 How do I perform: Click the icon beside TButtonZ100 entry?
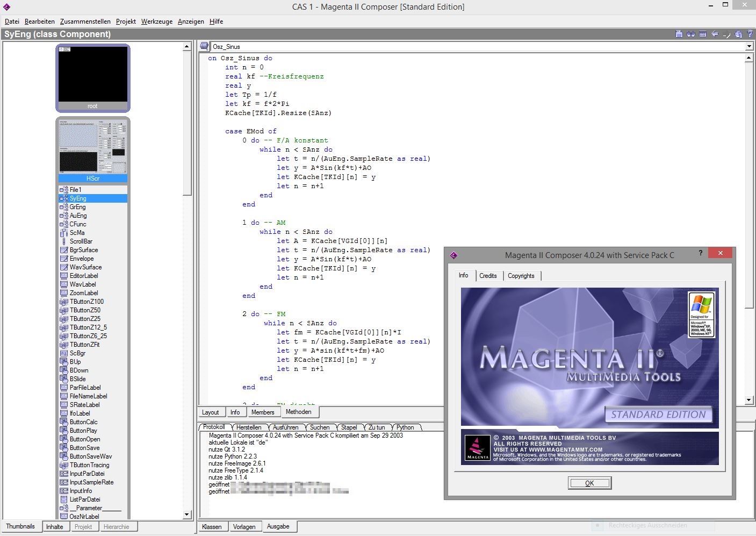coord(64,302)
